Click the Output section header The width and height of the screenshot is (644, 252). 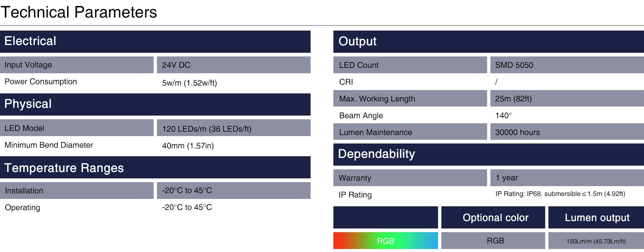click(x=357, y=41)
